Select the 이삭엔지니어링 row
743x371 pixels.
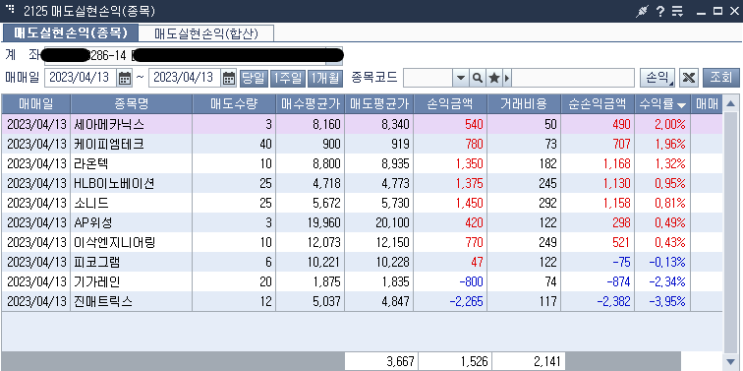[x=362, y=243]
